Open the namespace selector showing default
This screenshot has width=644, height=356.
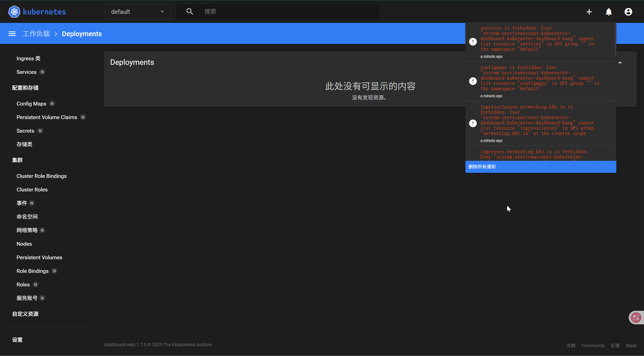tap(137, 12)
